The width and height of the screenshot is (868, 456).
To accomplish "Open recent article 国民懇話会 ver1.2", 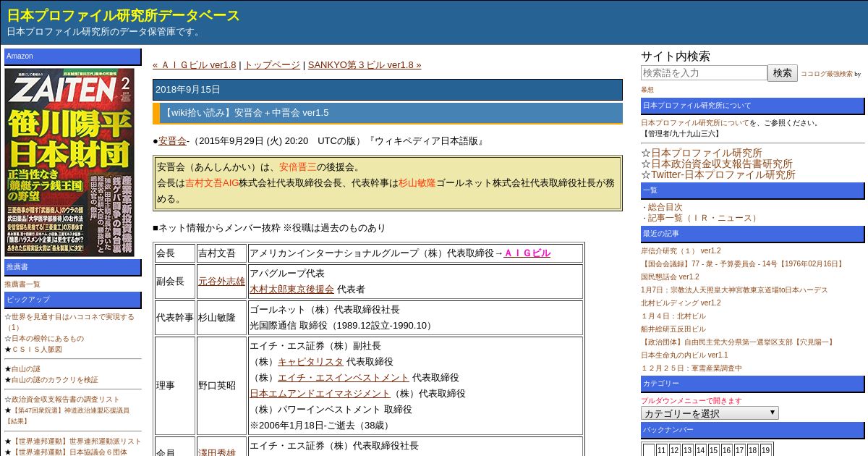I will [670, 276].
